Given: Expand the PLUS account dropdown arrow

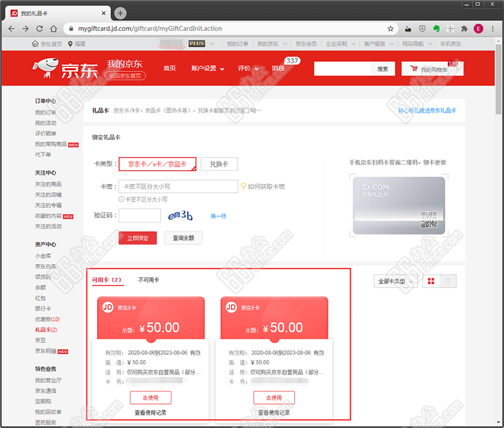Looking at the screenshot, I should click(212, 43).
